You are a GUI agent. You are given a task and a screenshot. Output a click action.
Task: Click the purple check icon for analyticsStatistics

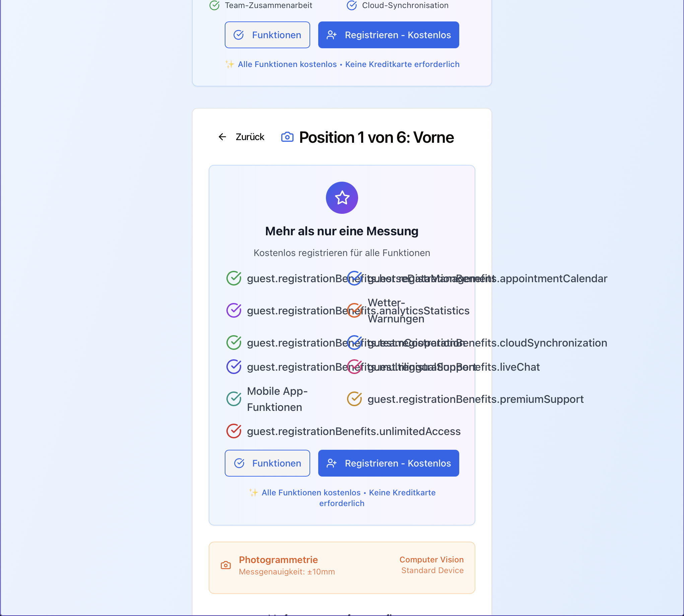coord(234,310)
